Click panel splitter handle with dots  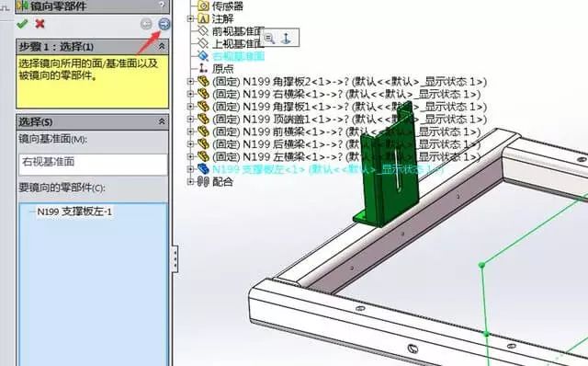pyautogui.click(x=175, y=259)
